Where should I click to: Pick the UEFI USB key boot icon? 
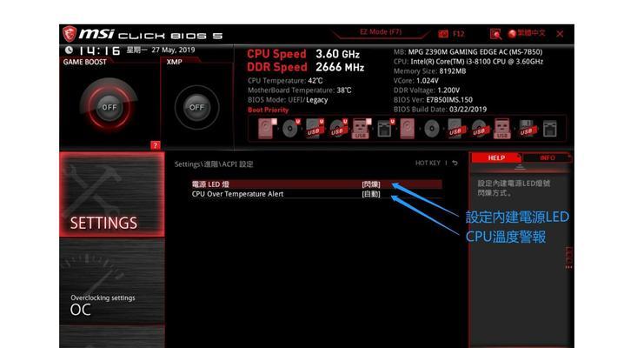[x=362, y=129]
